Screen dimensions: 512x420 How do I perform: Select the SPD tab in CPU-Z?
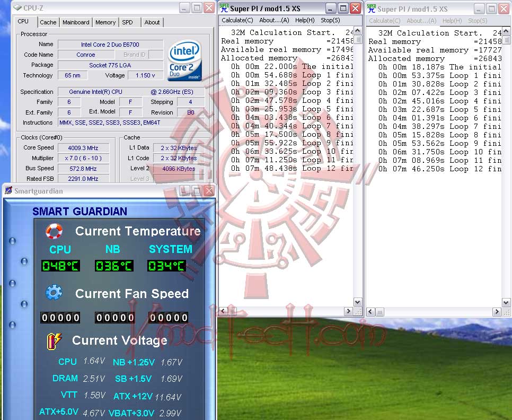pyautogui.click(x=127, y=22)
